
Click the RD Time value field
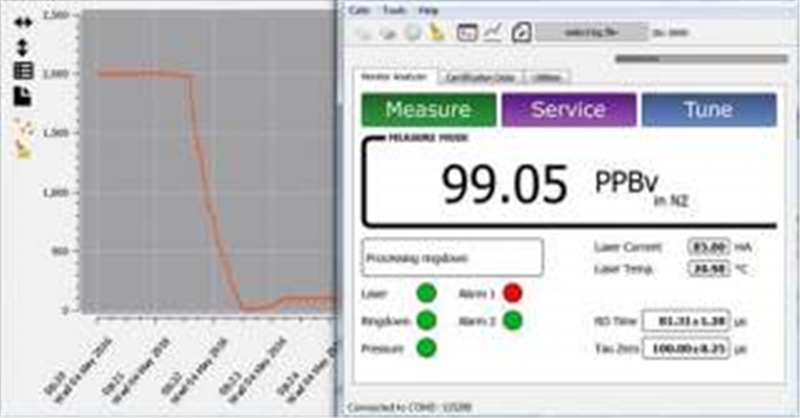[x=686, y=322]
